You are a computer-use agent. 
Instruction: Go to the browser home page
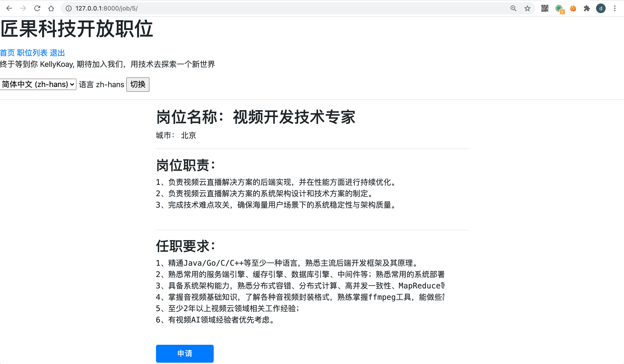click(x=51, y=9)
